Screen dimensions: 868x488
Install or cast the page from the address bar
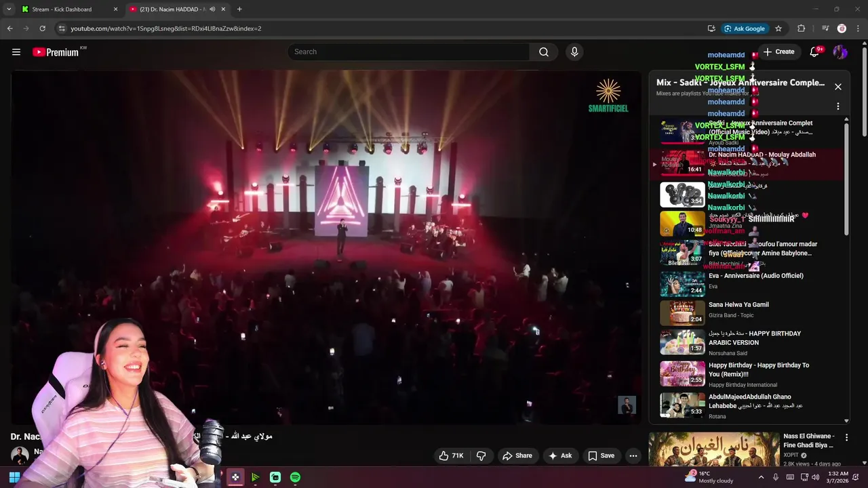(711, 28)
